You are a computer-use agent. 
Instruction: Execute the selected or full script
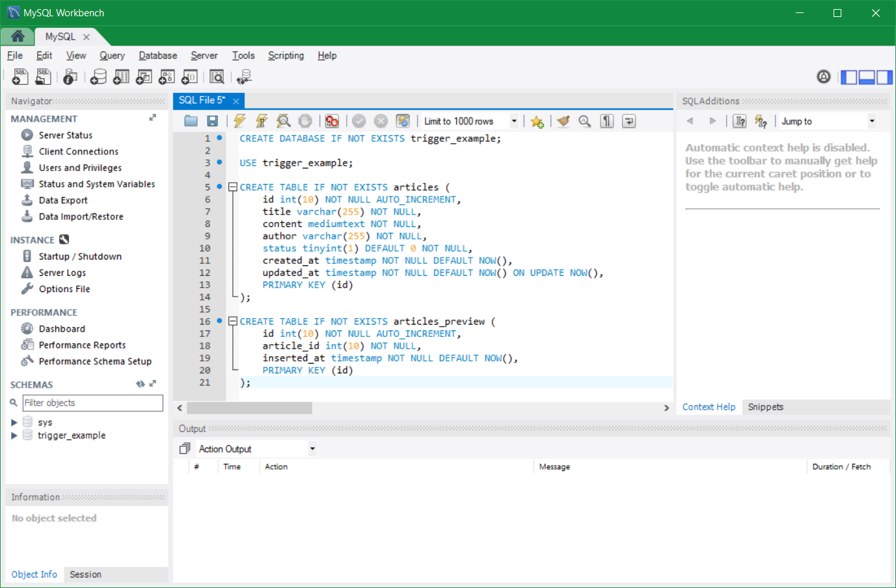click(x=239, y=121)
